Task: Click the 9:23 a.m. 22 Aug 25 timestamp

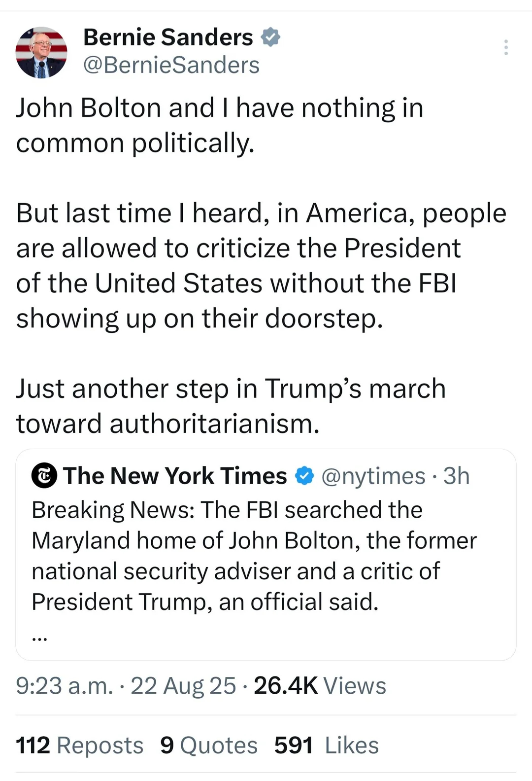Action: click(x=126, y=686)
